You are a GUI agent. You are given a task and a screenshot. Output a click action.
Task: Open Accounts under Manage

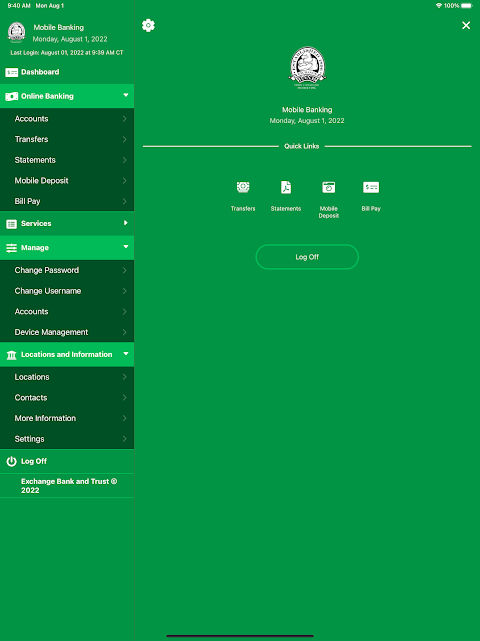tap(67, 312)
